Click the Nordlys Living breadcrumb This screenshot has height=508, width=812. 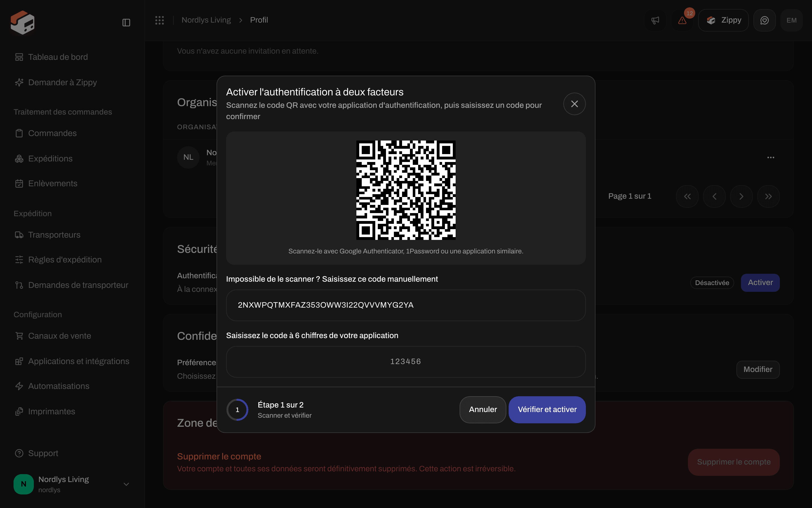tap(206, 20)
